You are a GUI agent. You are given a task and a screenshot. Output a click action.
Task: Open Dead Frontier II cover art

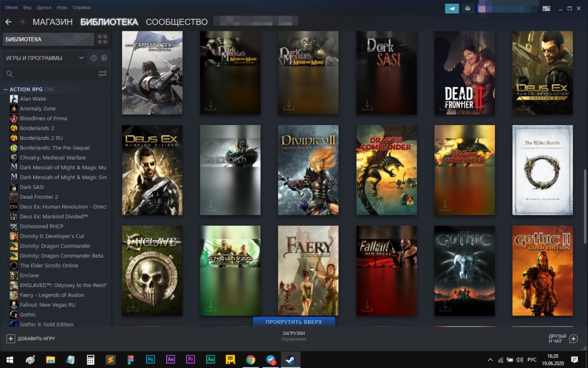[464, 73]
